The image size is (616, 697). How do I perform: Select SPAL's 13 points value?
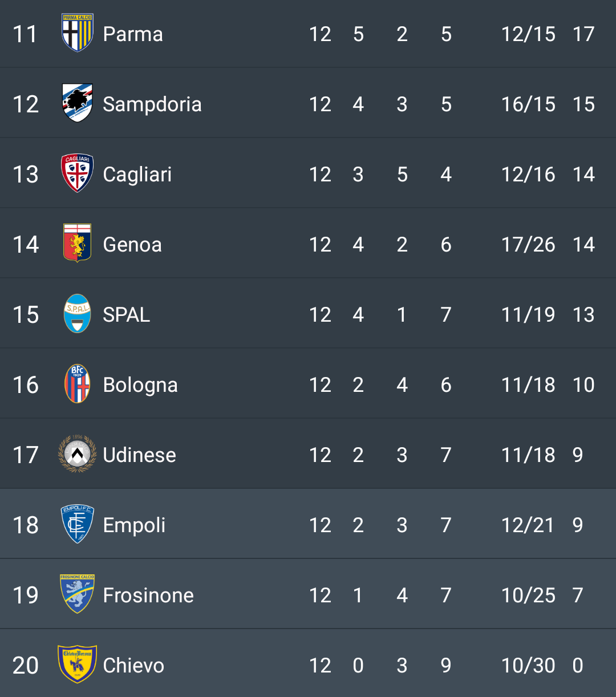[x=583, y=315]
